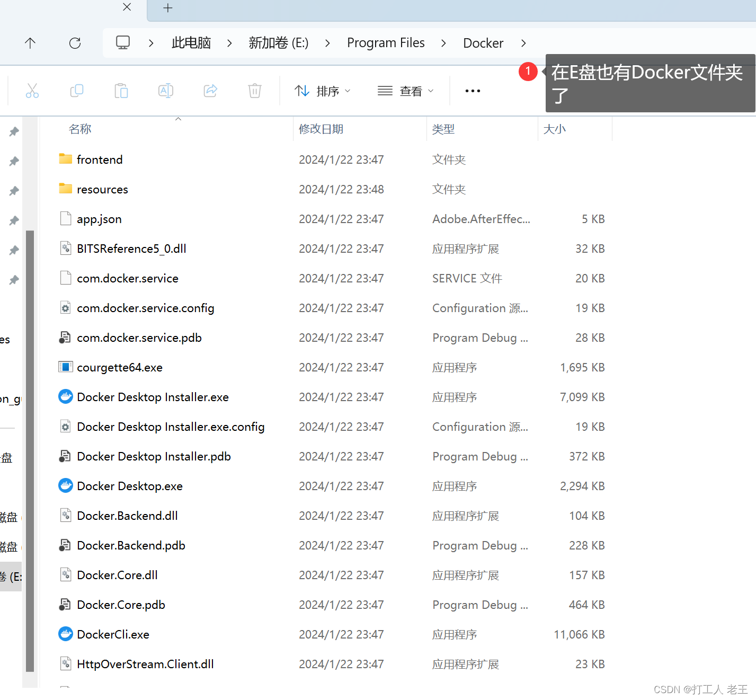This screenshot has width=756, height=700.
Task: Click the navigation pane vertical scrollbar
Action: pos(30,450)
